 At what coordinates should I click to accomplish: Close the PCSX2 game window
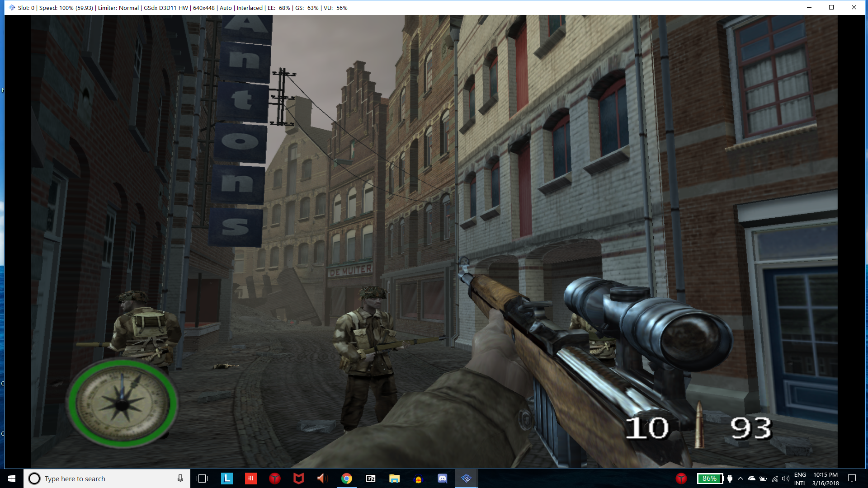(x=854, y=7)
